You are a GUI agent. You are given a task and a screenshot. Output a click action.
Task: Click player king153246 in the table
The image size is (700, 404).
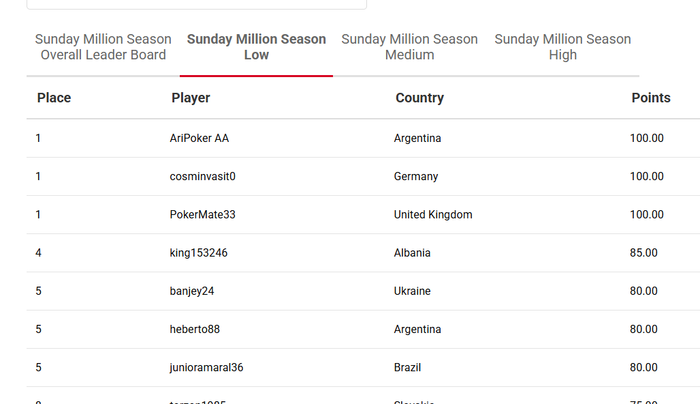point(199,253)
